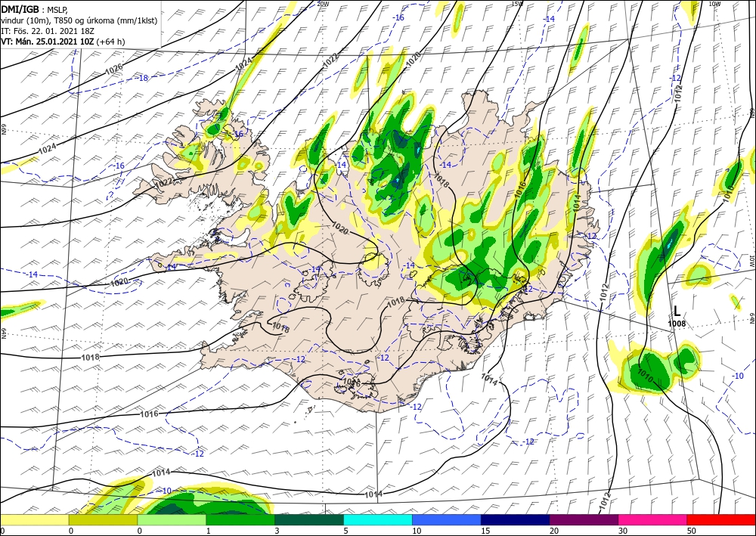Select the red legend swatch
Viewport: 756px width, 536px height.
pos(721,519)
